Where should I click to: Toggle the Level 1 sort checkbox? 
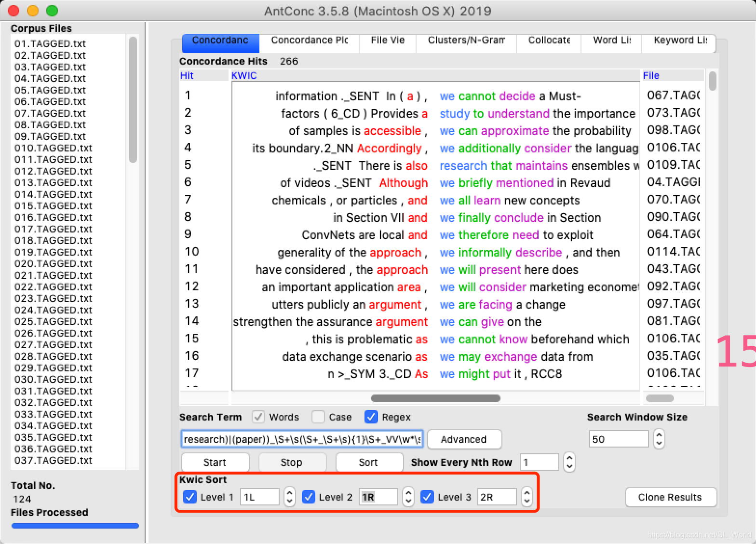point(190,497)
